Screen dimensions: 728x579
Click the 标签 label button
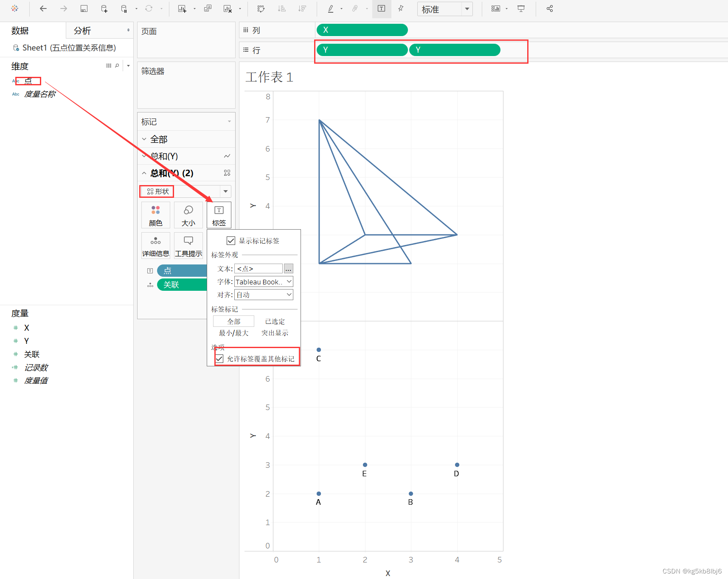coord(219,216)
